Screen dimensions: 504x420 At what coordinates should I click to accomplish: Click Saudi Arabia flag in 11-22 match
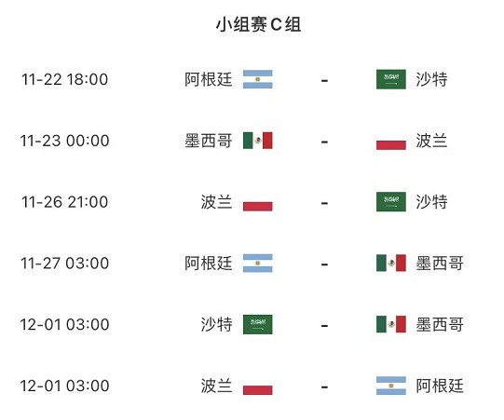[x=391, y=79]
